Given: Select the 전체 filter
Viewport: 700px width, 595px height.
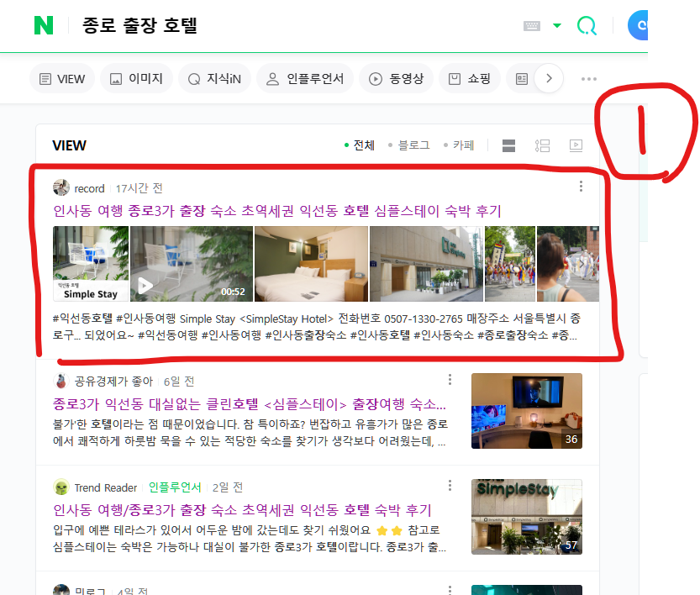Looking at the screenshot, I should (x=360, y=145).
